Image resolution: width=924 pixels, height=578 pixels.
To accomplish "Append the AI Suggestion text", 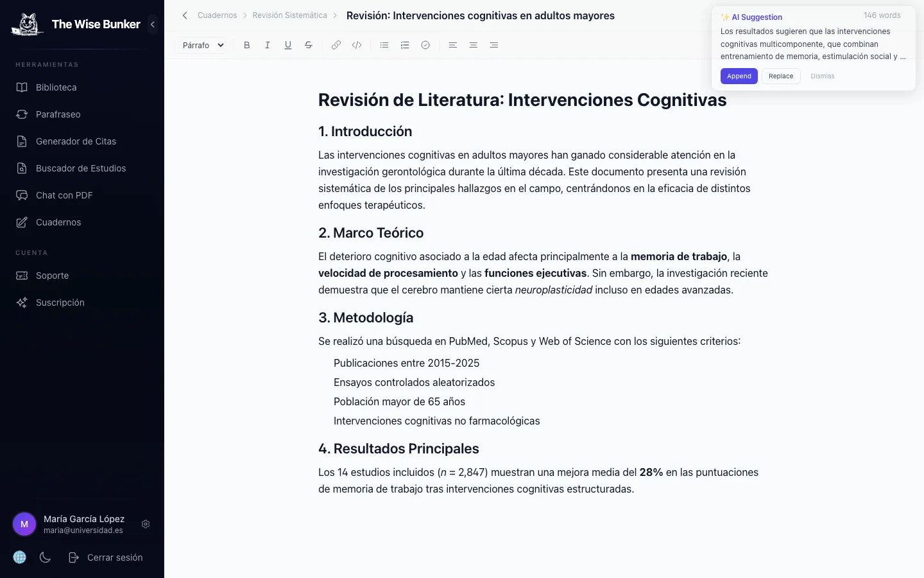I will click(739, 76).
